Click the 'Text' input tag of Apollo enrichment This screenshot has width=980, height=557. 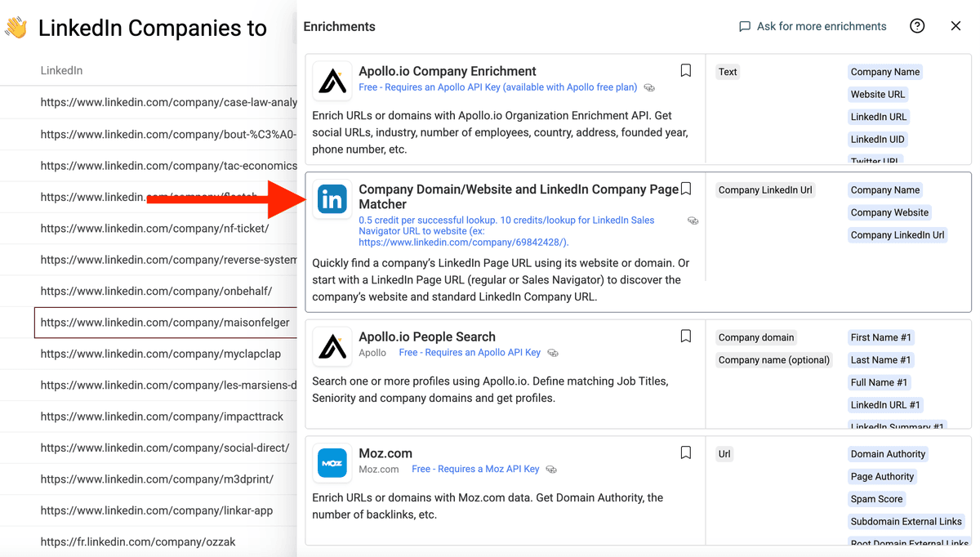[728, 72]
